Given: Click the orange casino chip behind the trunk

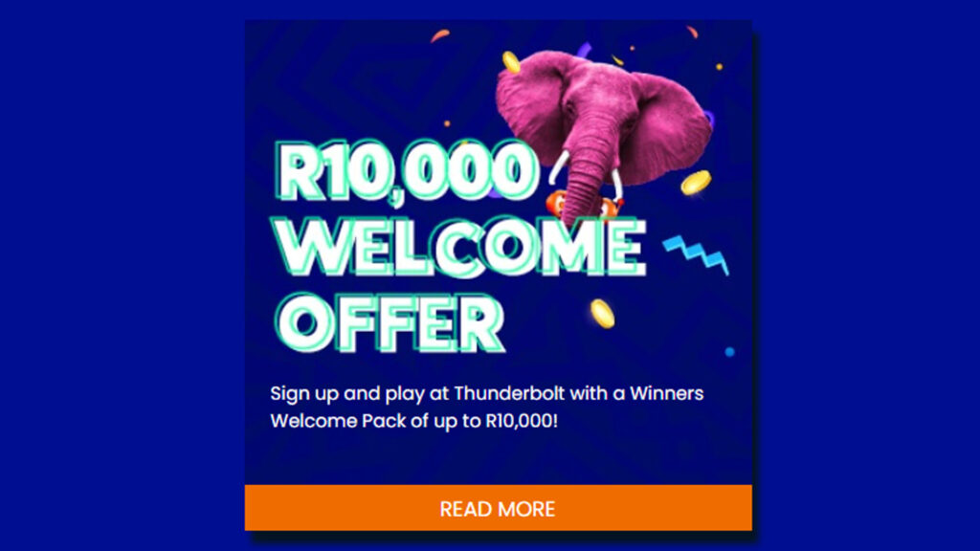Looking at the screenshot, I should pyautogui.click(x=563, y=205).
